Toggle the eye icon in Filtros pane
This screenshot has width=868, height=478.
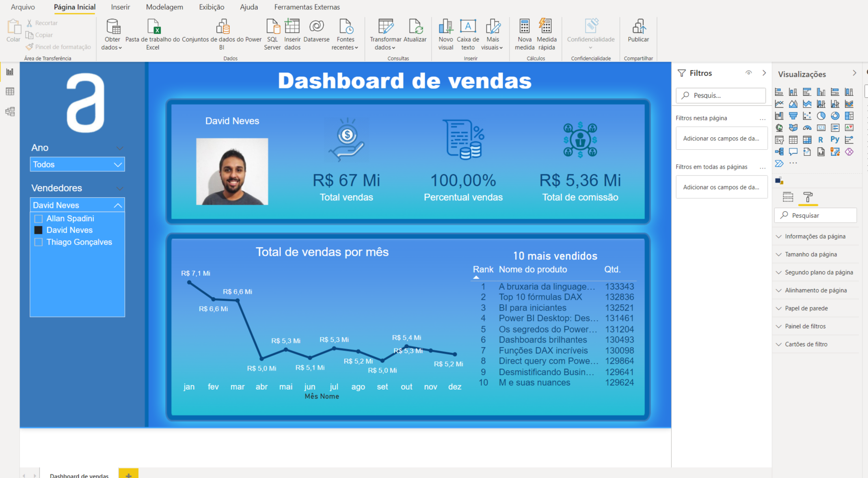point(749,73)
